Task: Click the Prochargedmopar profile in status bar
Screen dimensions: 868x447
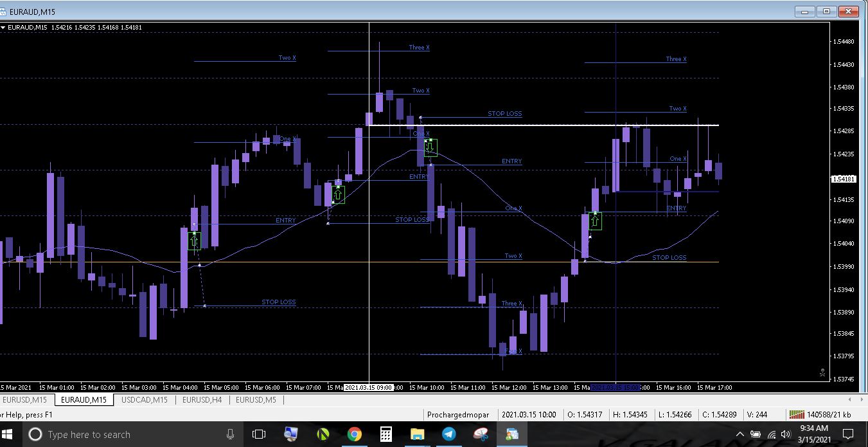Action: tap(458, 415)
